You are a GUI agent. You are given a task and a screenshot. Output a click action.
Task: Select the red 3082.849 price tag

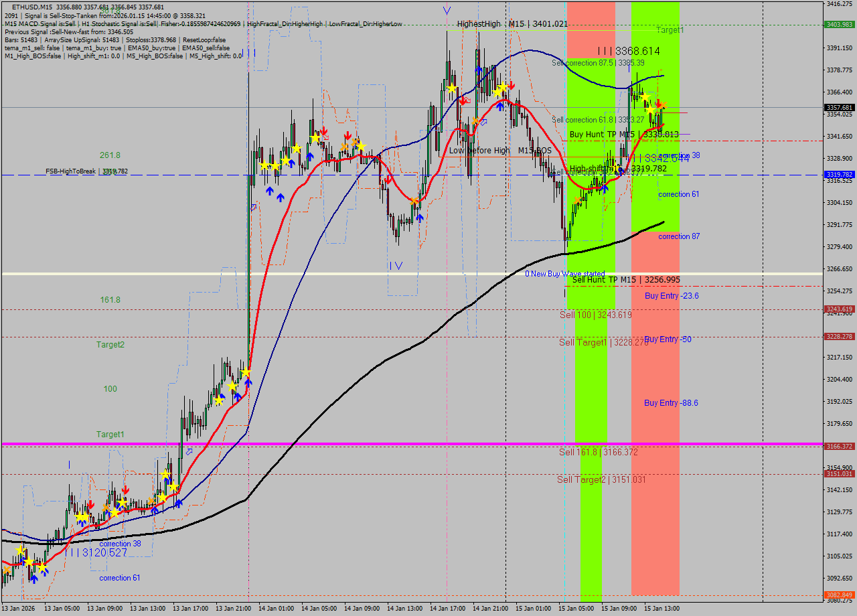(x=840, y=595)
